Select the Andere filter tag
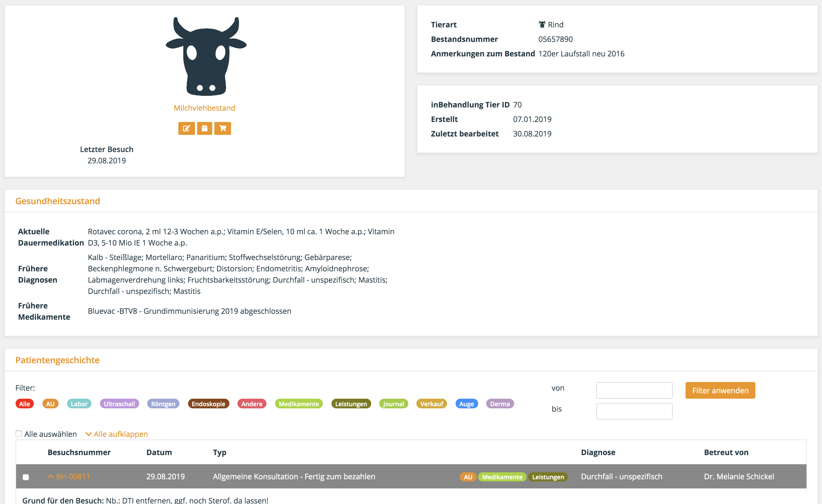 pyautogui.click(x=252, y=404)
